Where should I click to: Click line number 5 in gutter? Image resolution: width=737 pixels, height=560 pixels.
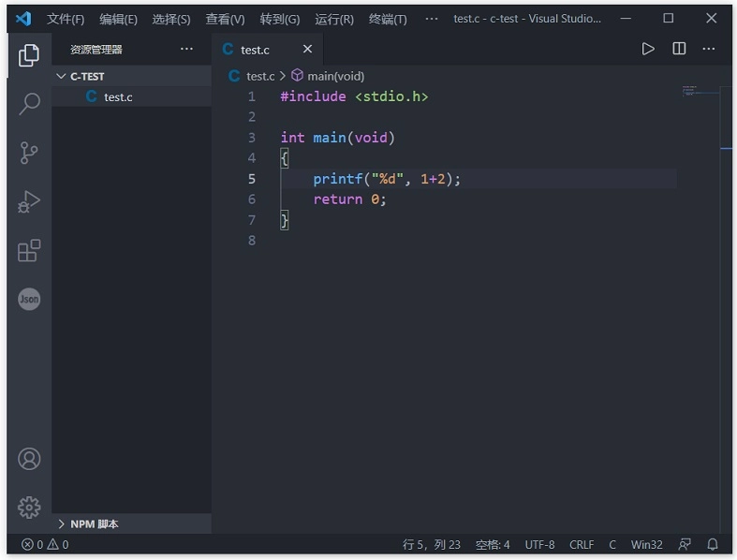252,179
